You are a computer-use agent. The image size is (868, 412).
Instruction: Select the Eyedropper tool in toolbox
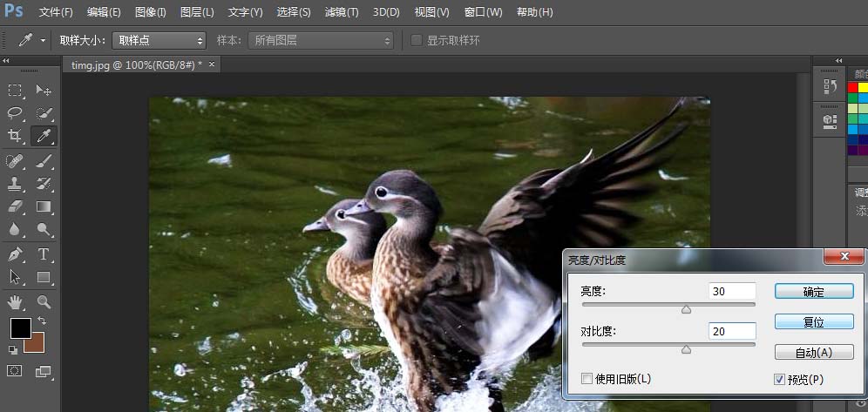(x=44, y=136)
